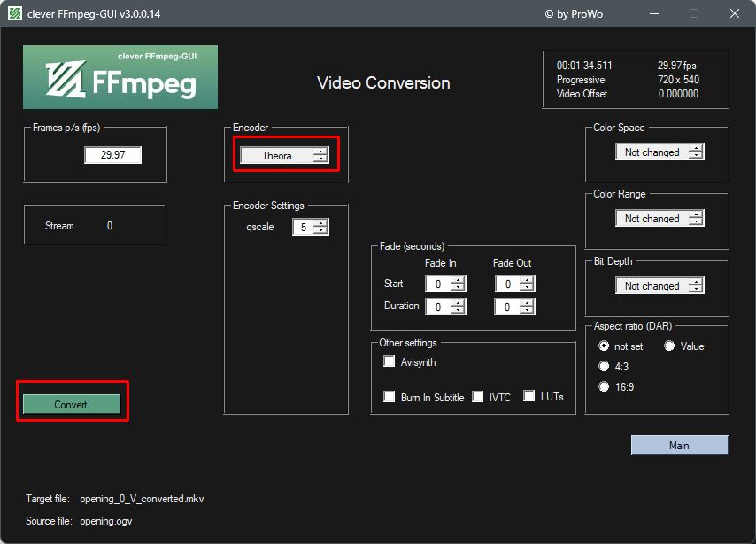Click the frames per second field showing 29.97
This screenshot has height=544, width=756.
[x=112, y=155]
